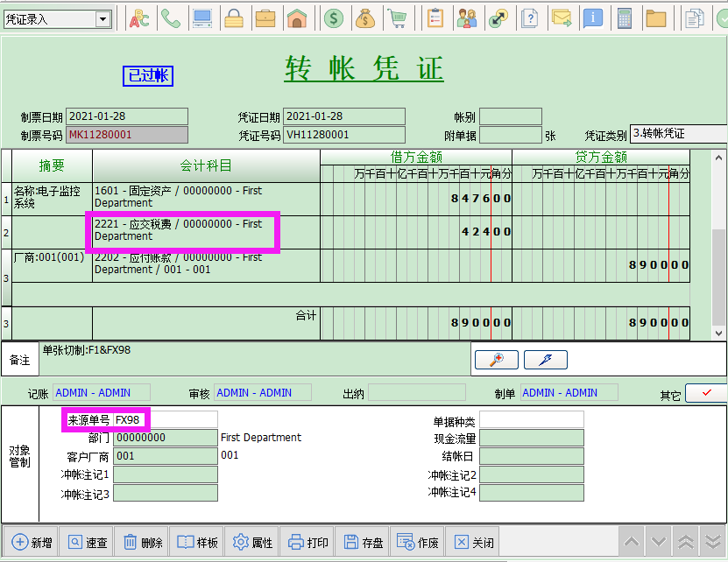Viewport: 728px width, 562px height.
Task: Click the padlock icon in the toolbar
Action: click(234, 18)
